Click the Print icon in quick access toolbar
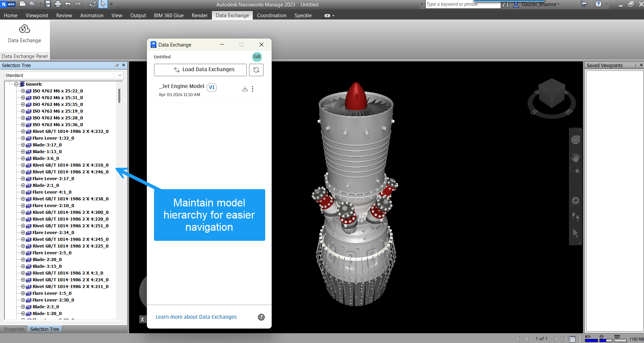The height and width of the screenshot is (343, 644). 58,4
